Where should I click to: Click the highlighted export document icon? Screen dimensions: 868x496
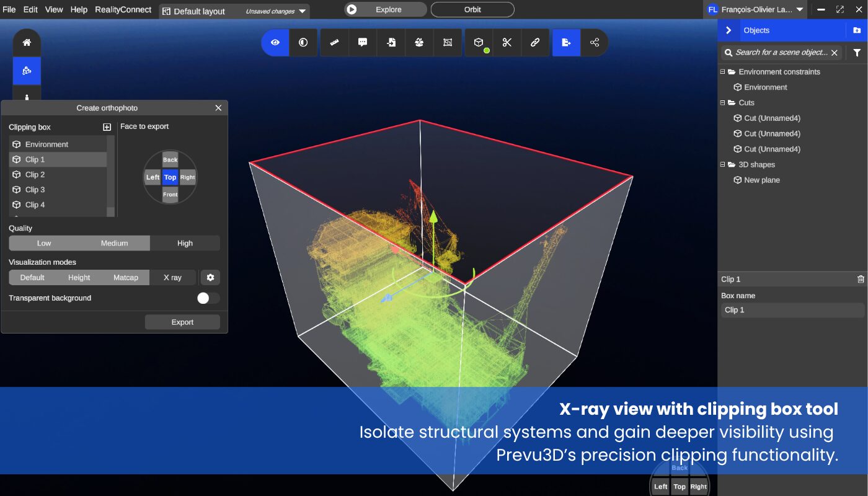coord(566,43)
